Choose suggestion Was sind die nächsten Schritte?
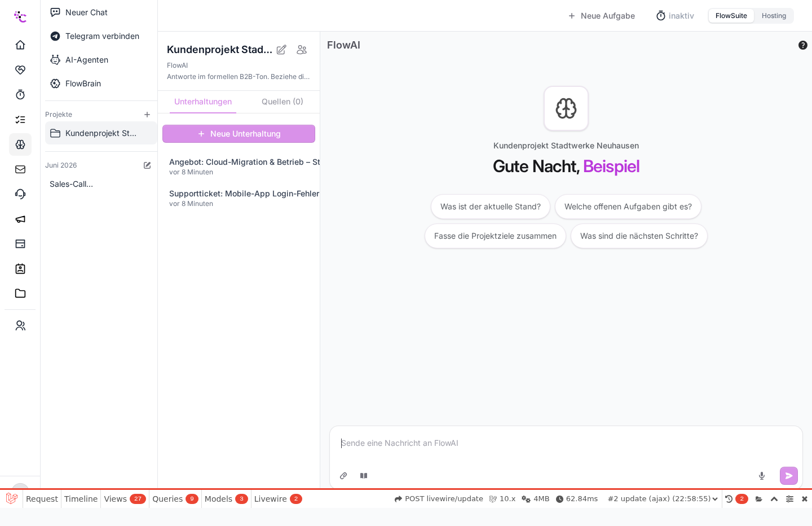Viewport: 812px width, 526px height. [x=639, y=236]
